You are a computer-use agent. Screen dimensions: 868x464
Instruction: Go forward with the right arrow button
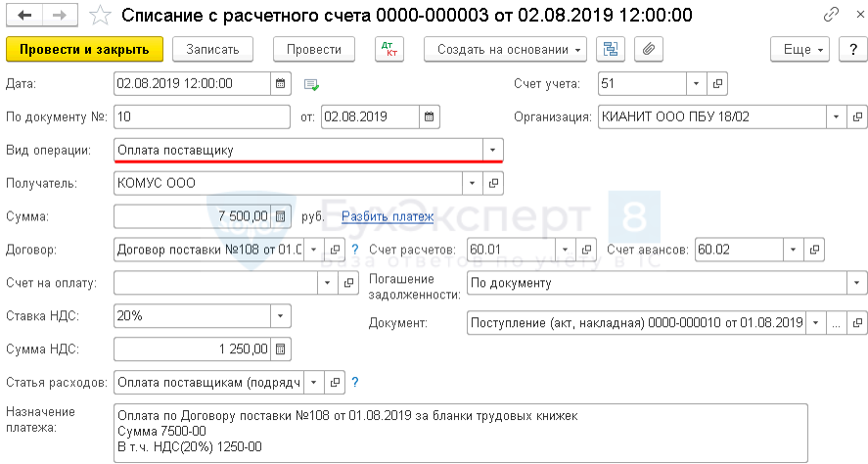[60, 15]
